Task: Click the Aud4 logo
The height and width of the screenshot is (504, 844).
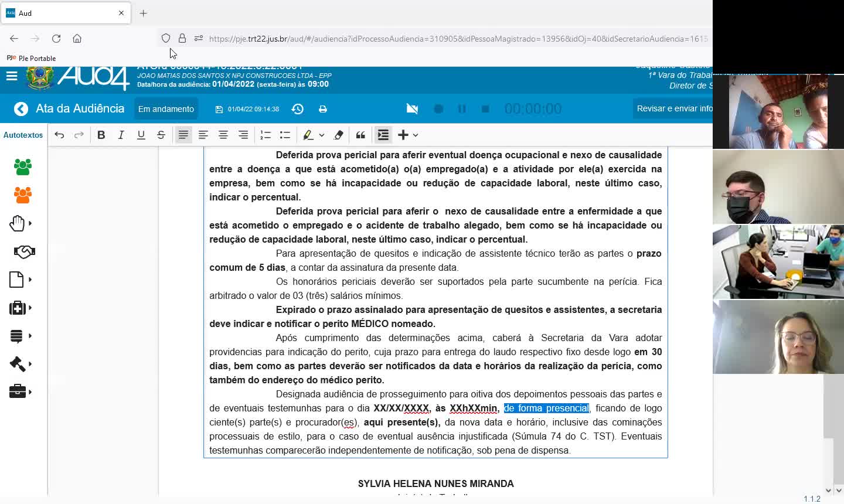Action: click(x=93, y=78)
